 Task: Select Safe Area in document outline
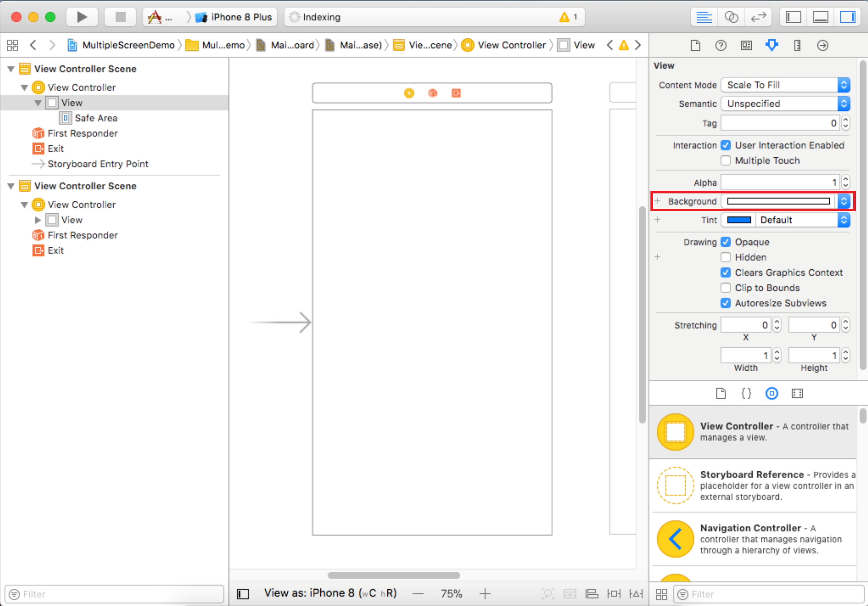pos(96,118)
